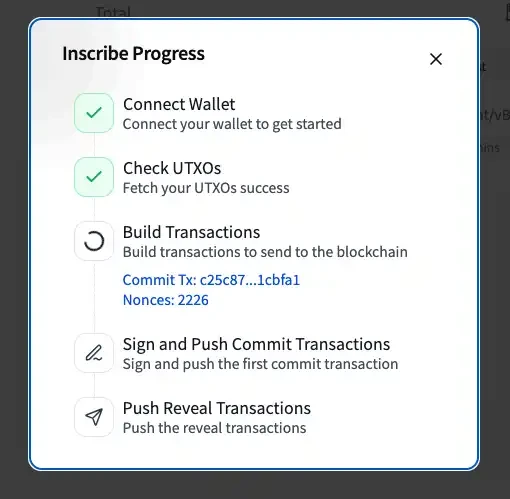Click the pen signature icon for Sign and Push

coord(94,353)
